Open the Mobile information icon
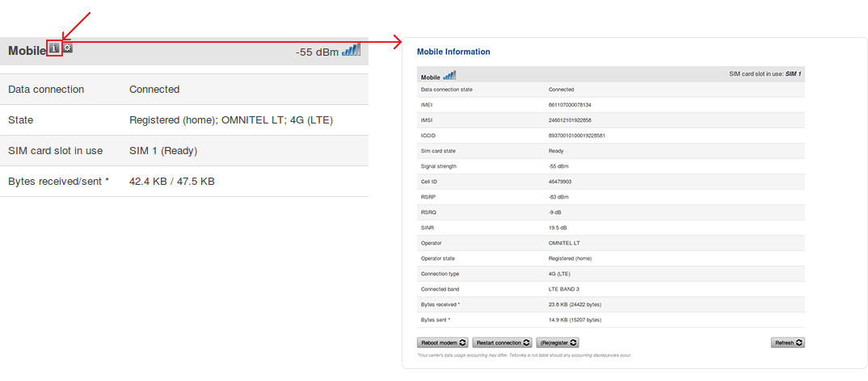Viewport: 868px width, 381px height. pos(54,48)
